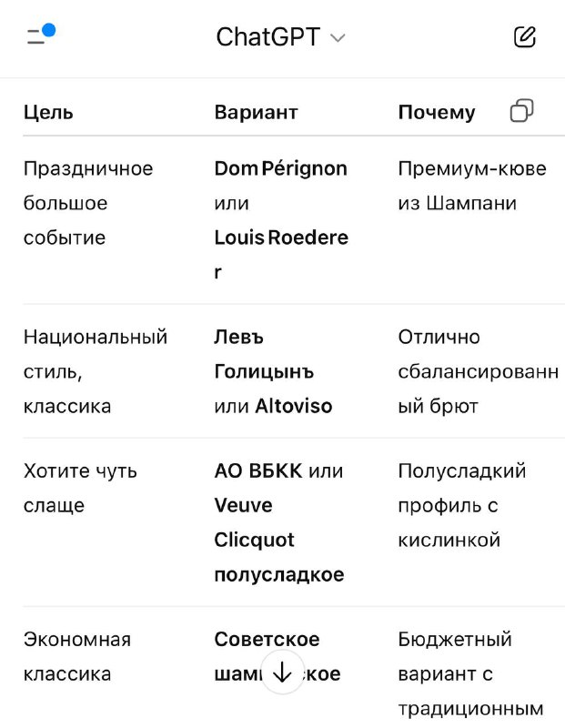Click the Экономная классика cell

click(77, 656)
